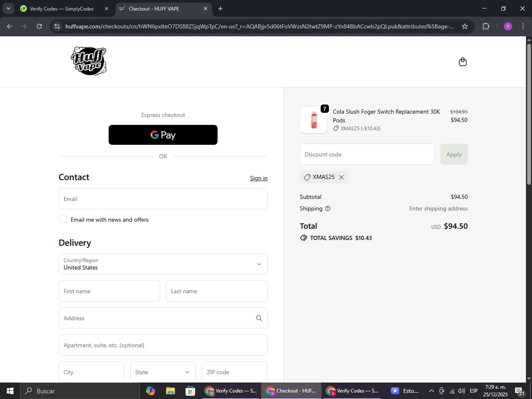Open Microsoft Store from the taskbar

(x=190, y=391)
